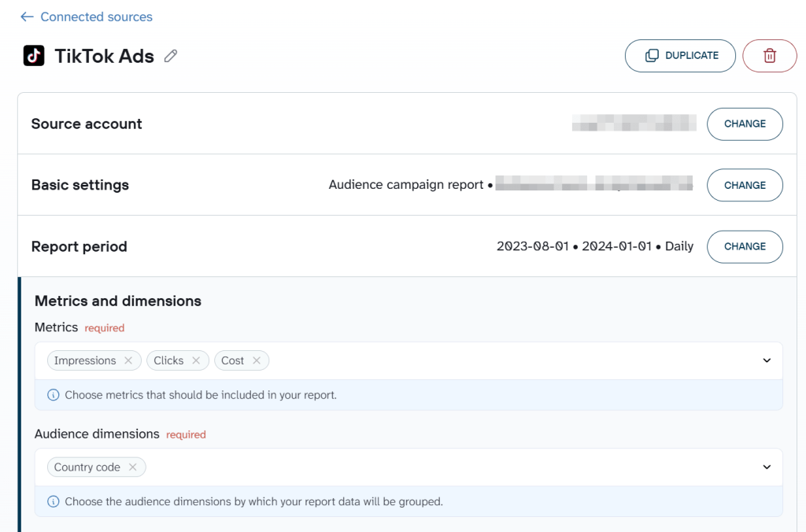This screenshot has width=806, height=532.
Task: Select the Impressions chip label
Action: coord(85,360)
